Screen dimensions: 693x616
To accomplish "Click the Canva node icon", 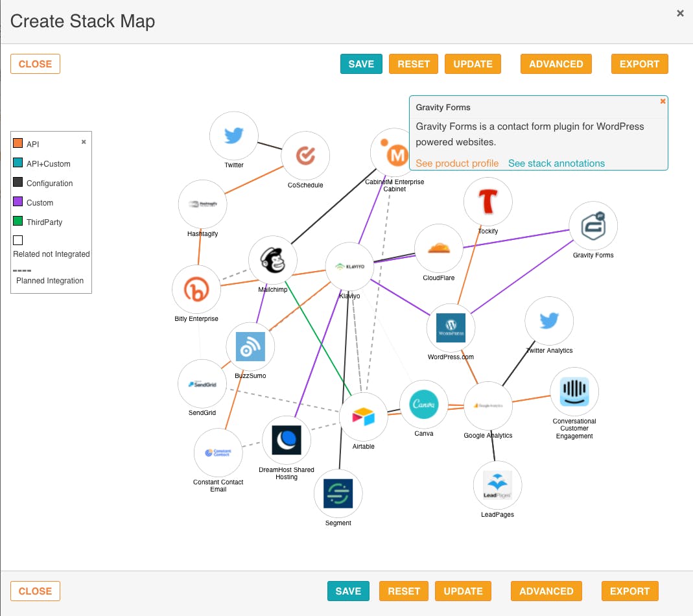I will click(x=423, y=404).
